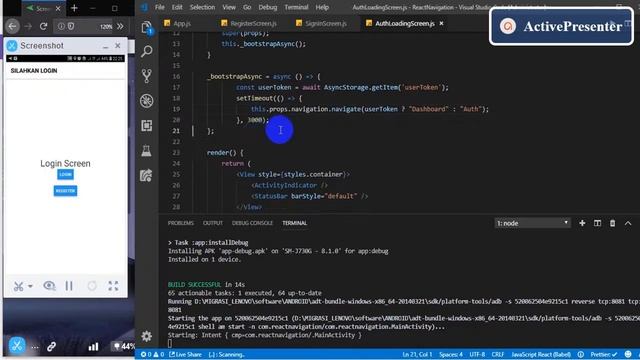Click the ellipsis icon in bottom bar

coord(35,348)
